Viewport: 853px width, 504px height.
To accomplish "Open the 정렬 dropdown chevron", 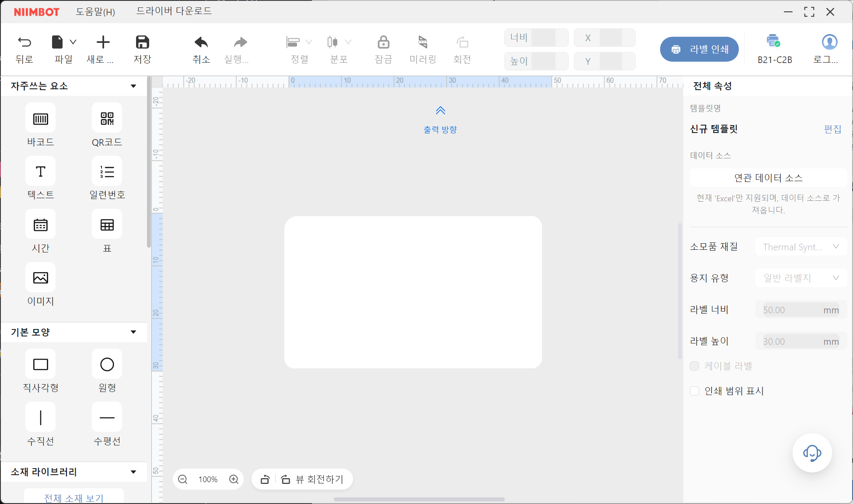I will pyautogui.click(x=309, y=42).
